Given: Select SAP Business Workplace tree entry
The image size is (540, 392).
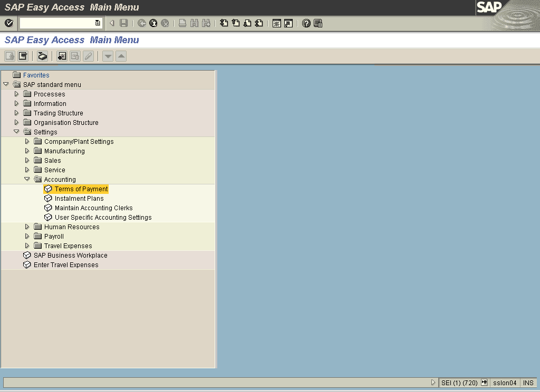Looking at the screenshot, I should click(x=70, y=256).
